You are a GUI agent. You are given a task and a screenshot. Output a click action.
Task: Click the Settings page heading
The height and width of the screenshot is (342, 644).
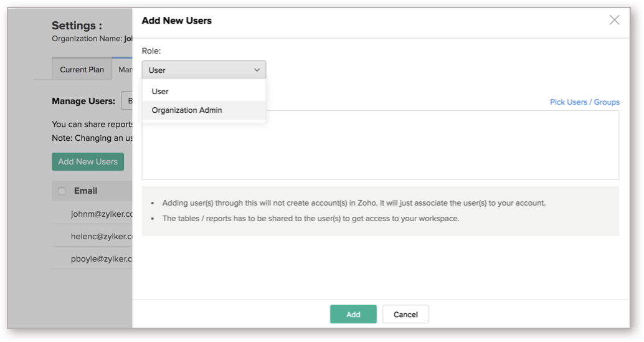pyautogui.click(x=77, y=26)
